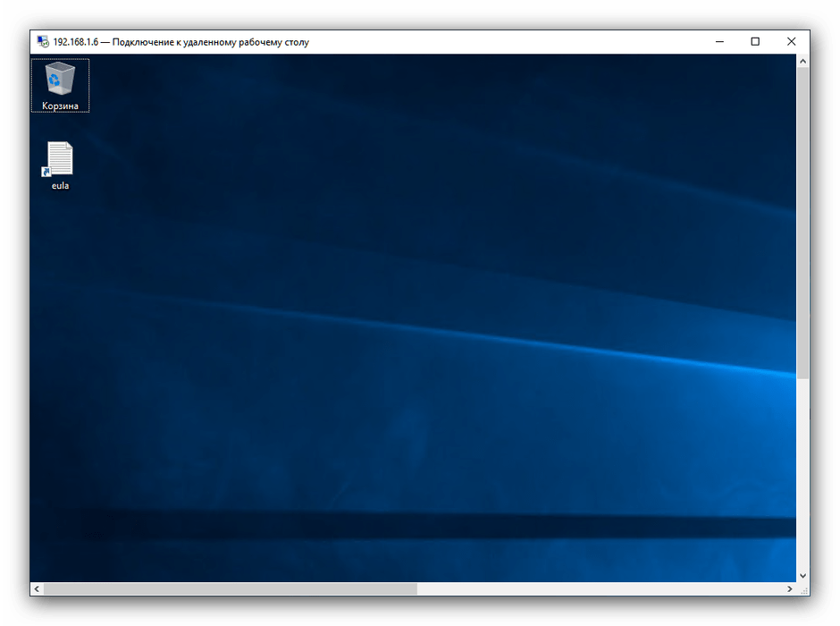Click the shortcut arrow overlay on eula
This screenshot has width=840, height=626.
(x=46, y=171)
